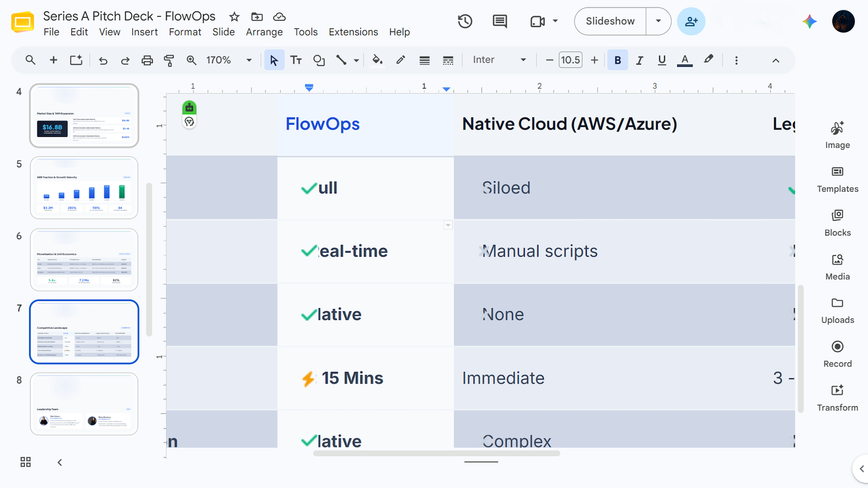Screen dimensions: 868x488
Task: Open the Record sidebar tool
Action: (837, 354)
